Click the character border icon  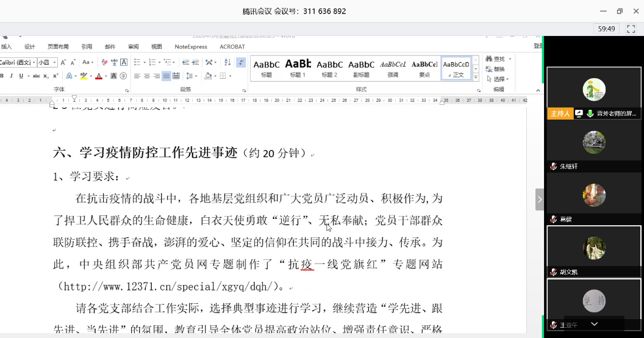[x=124, y=62]
